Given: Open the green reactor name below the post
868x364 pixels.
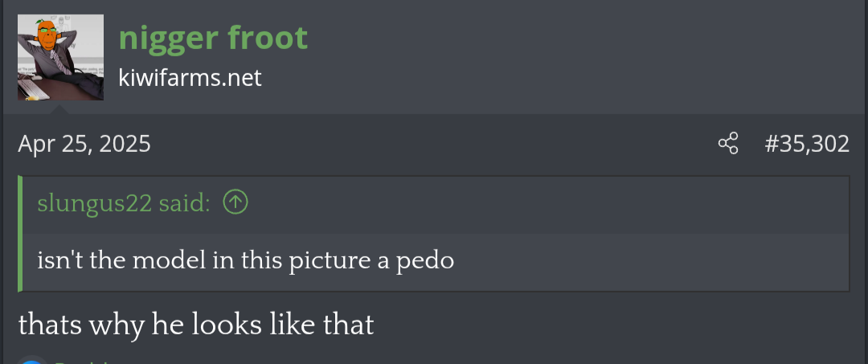Looking at the screenshot, I should click(83, 362).
